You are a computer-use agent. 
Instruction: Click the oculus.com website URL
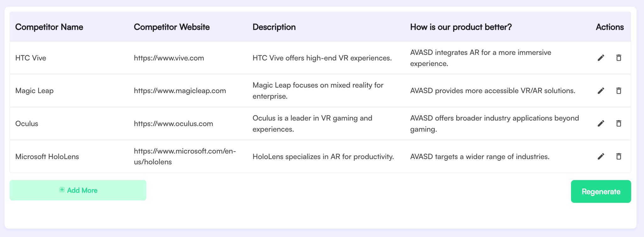[x=173, y=124]
